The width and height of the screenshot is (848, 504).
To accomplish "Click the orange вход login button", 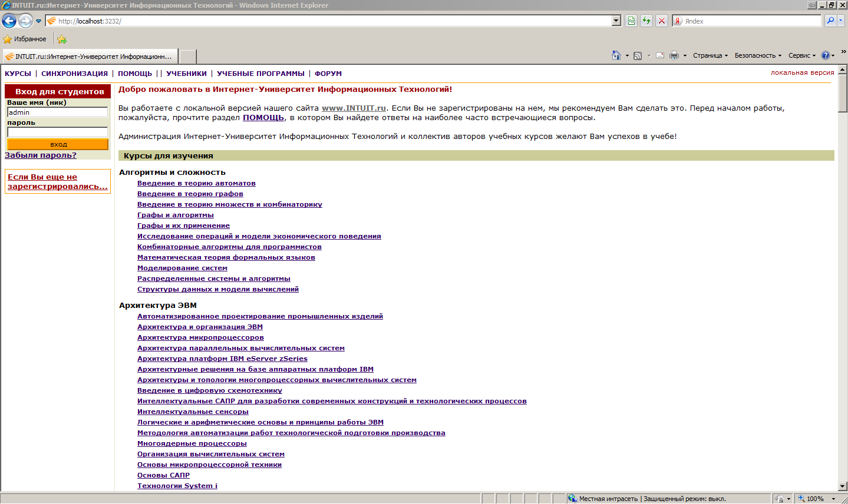I will pyautogui.click(x=58, y=144).
